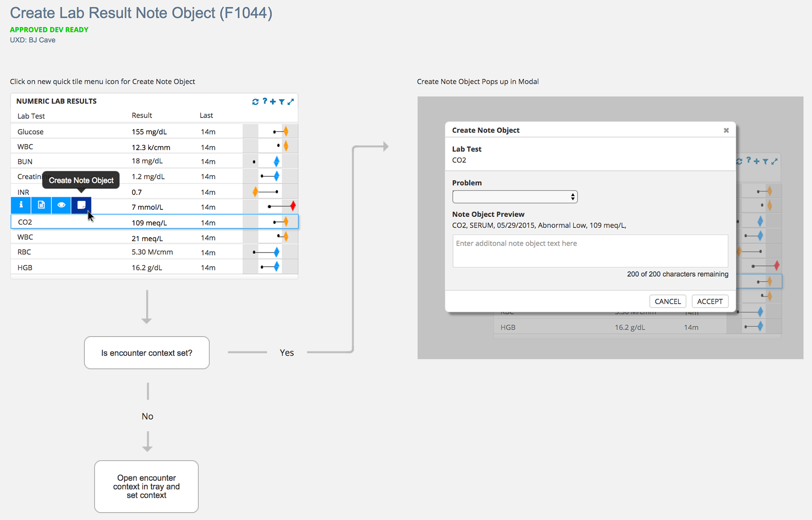Close the Create Note Object modal
The width and height of the screenshot is (812, 520).
tap(726, 130)
